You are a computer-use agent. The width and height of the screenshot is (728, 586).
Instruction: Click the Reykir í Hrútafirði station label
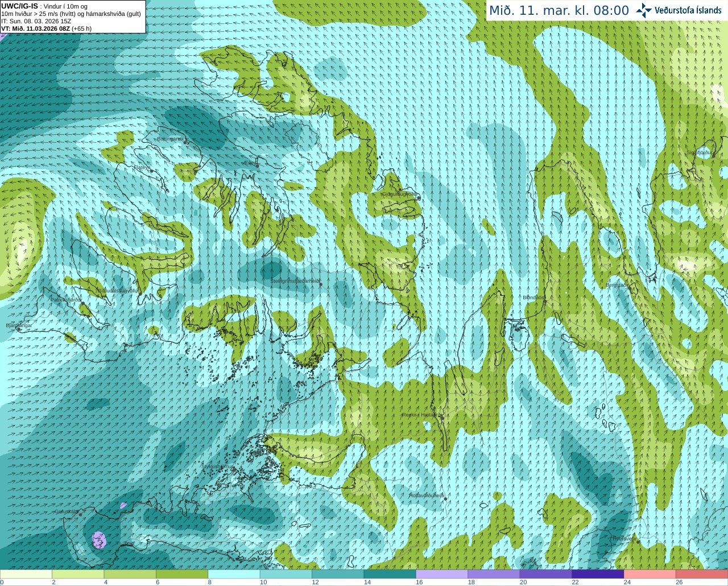pyautogui.click(x=421, y=415)
